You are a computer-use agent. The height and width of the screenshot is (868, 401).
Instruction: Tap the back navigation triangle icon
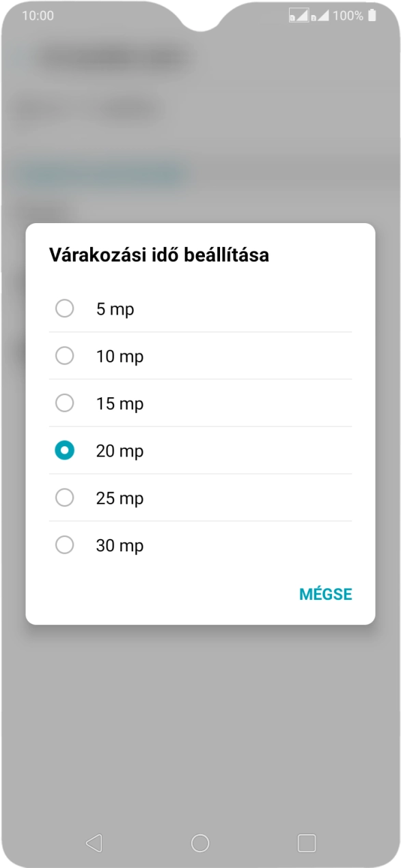[x=92, y=843]
